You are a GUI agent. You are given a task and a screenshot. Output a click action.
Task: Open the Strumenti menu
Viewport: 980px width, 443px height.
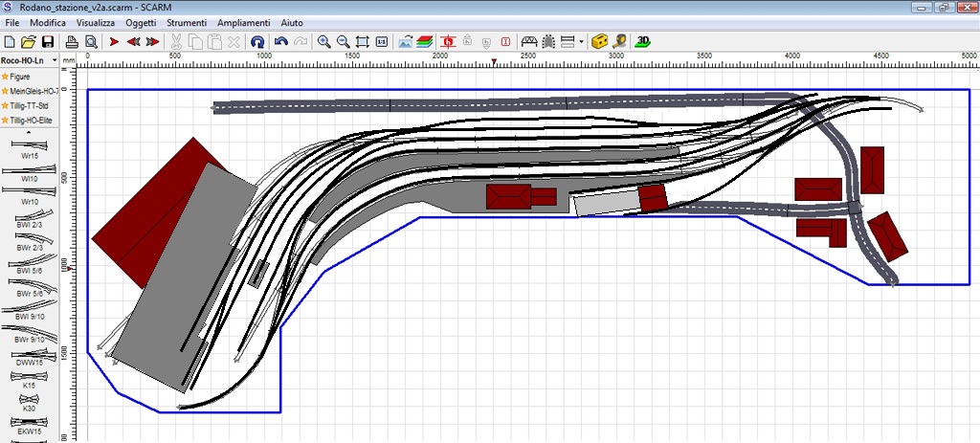tap(186, 21)
